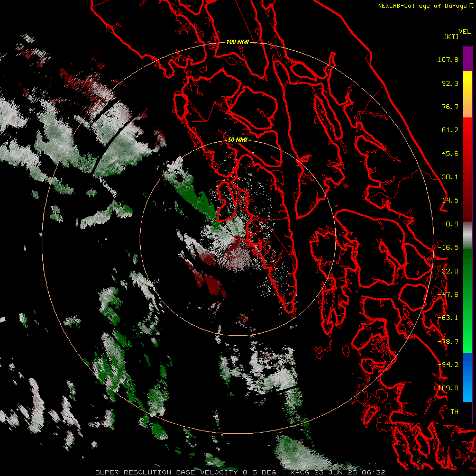Screen dimensions: 476x476
Task: Click the -109.8 velocity scale value
Action: [x=446, y=388]
